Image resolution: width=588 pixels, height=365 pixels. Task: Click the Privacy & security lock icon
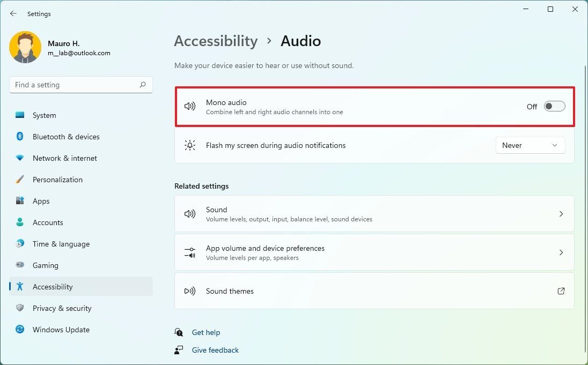coord(19,308)
